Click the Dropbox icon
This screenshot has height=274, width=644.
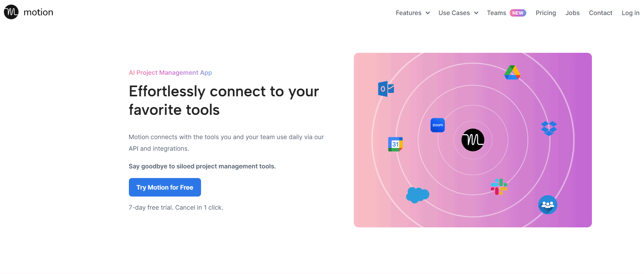tap(549, 128)
